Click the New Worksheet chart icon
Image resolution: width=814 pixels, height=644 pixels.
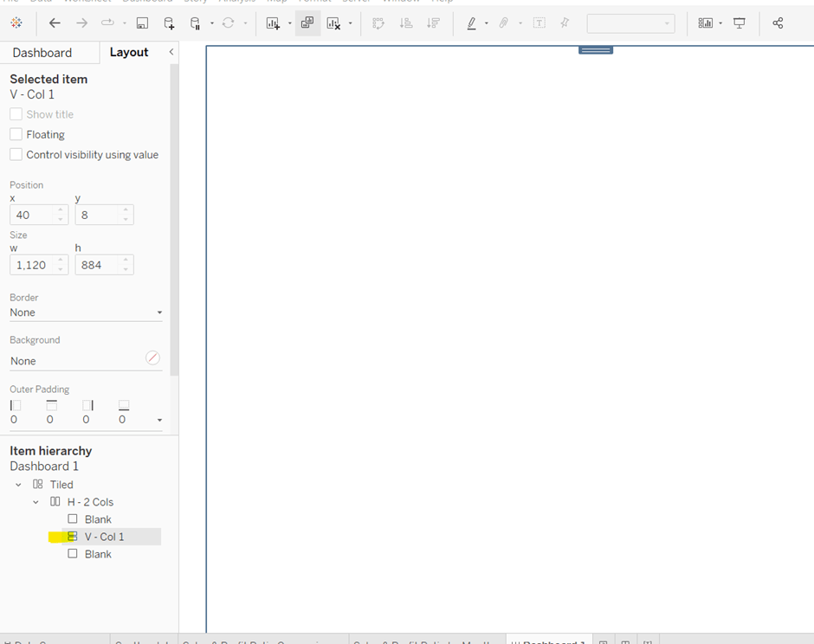pyautogui.click(x=273, y=23)
